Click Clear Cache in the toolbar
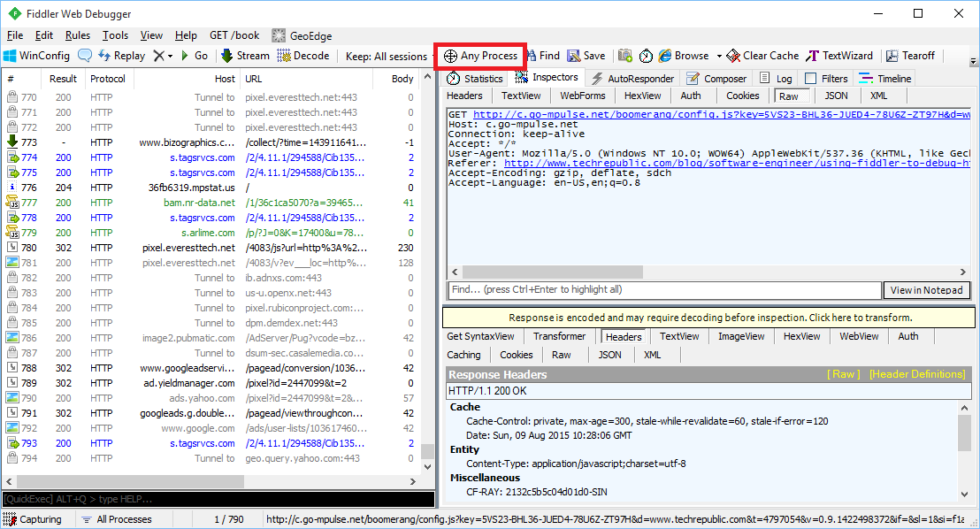The width and height of the screenshot is (980, 529). (762, 56)
